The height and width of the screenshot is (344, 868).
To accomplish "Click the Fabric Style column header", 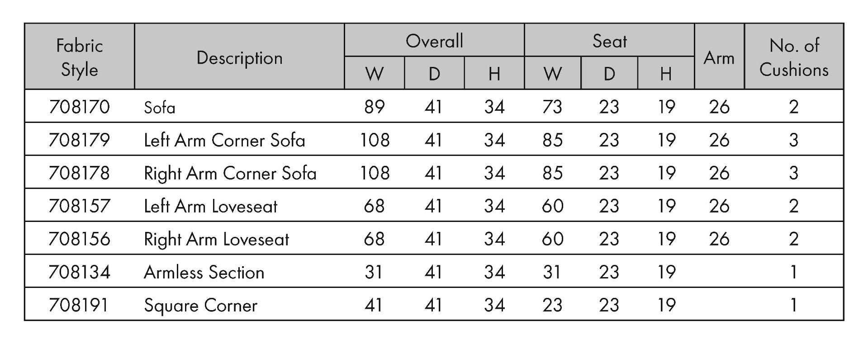I will coord(80,58).
